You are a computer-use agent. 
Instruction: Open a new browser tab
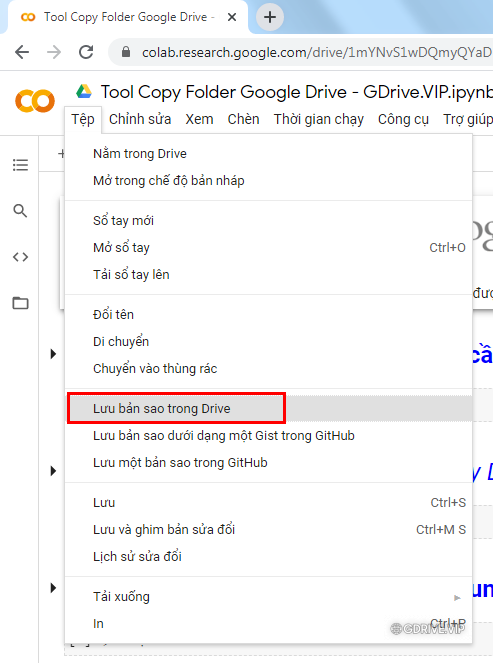click(270, 17)
